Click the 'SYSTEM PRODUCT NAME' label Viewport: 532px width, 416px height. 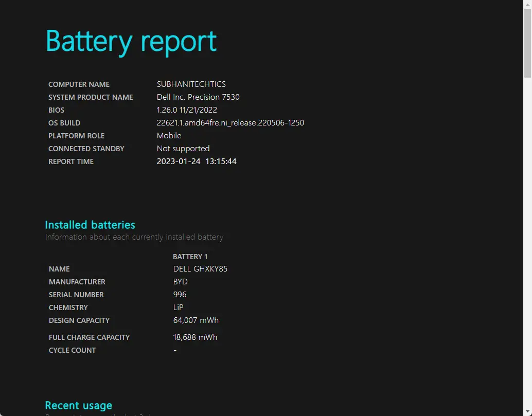tap(90, 97)
